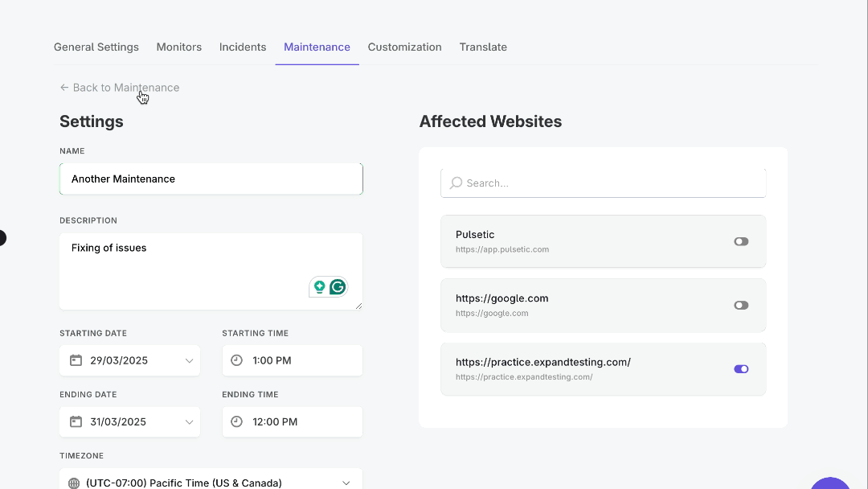Click the Affected Websites heading
Screen dimensions: 868x489
(x=490, y=121)
